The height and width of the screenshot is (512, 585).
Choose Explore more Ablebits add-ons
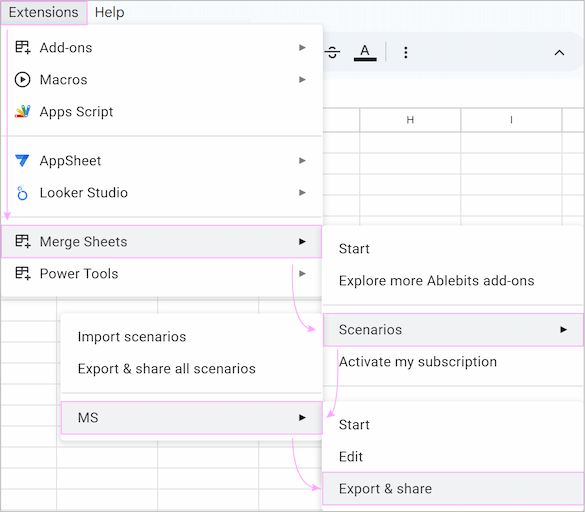coord(453,281)
